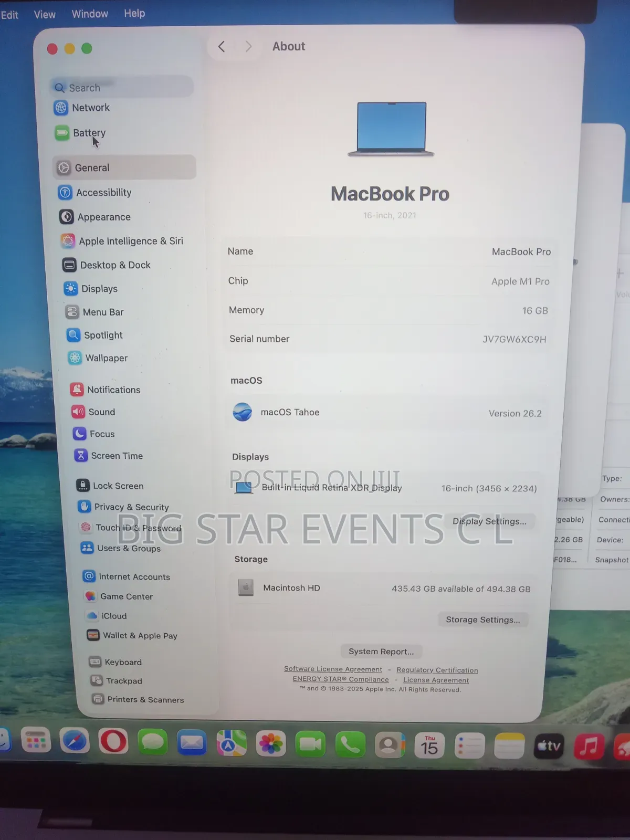Image resolution: width=630 pixels, height=840 pixels.
Task: Open Focus settings
Action: pyautogui.click(x=94, y=434)
